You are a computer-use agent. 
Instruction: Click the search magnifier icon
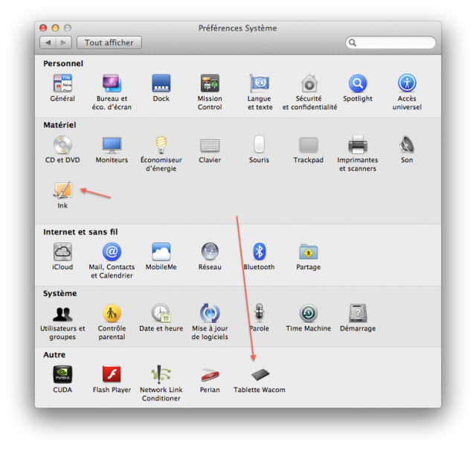point(353,42)
